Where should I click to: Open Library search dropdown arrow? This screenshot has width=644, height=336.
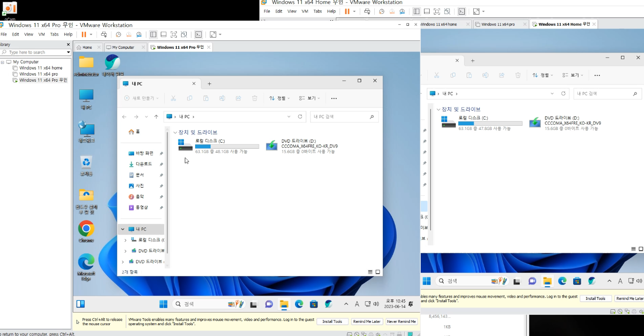click(68, 52)
